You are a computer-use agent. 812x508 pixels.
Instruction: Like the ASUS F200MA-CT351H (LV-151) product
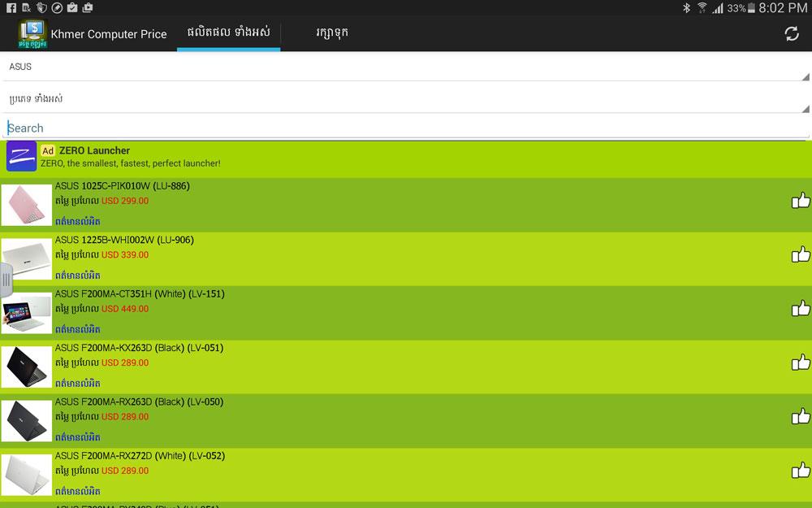point(801,308)
